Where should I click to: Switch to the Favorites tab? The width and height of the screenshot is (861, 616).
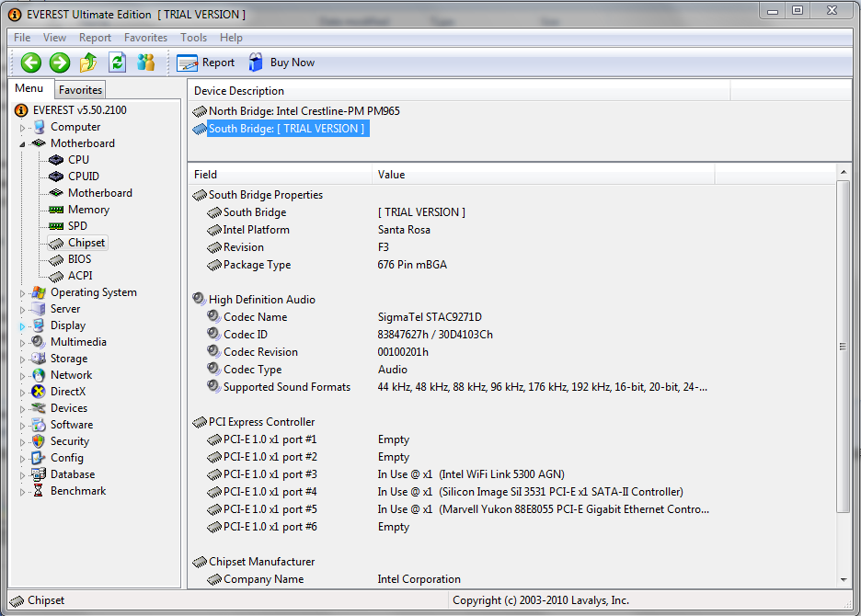click(x=80, y=89)
